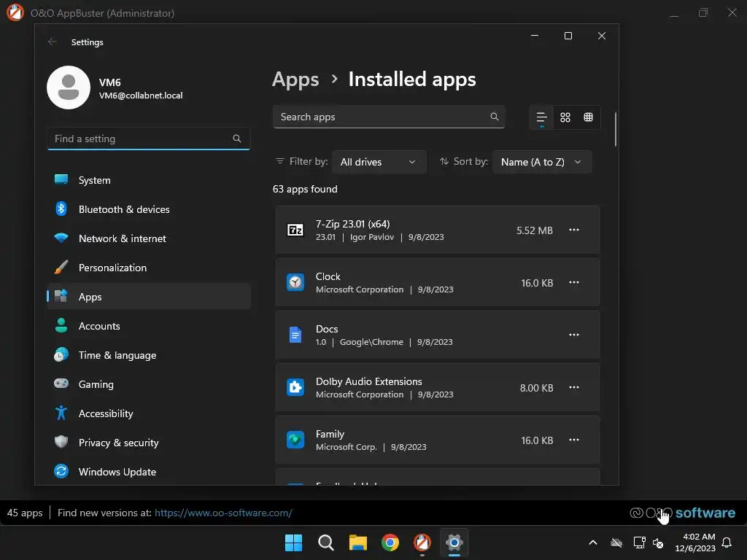This screenshot has height=560, width=747.
Task: Click the Docs app icon
Action: tap(295, 335)
